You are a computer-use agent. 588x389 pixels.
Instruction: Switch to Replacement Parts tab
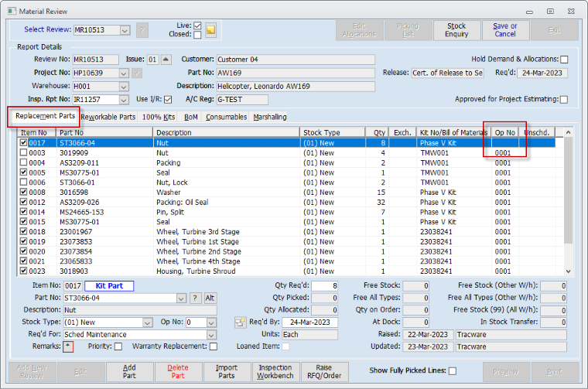pos(45,116)
